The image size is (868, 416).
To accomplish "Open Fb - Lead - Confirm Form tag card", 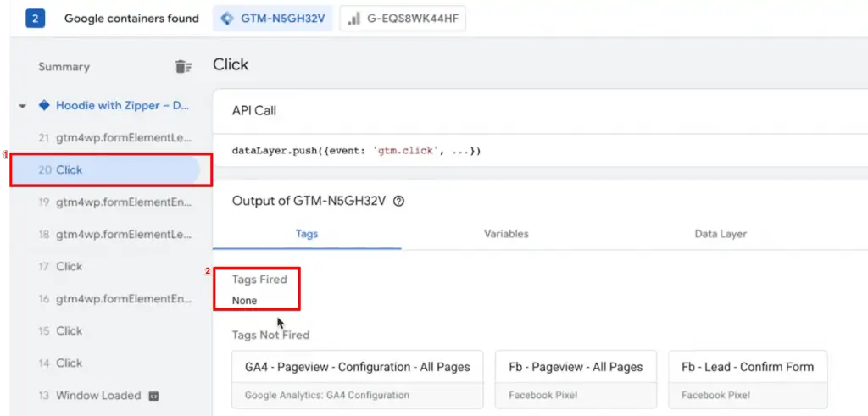I will pos(748,379).
